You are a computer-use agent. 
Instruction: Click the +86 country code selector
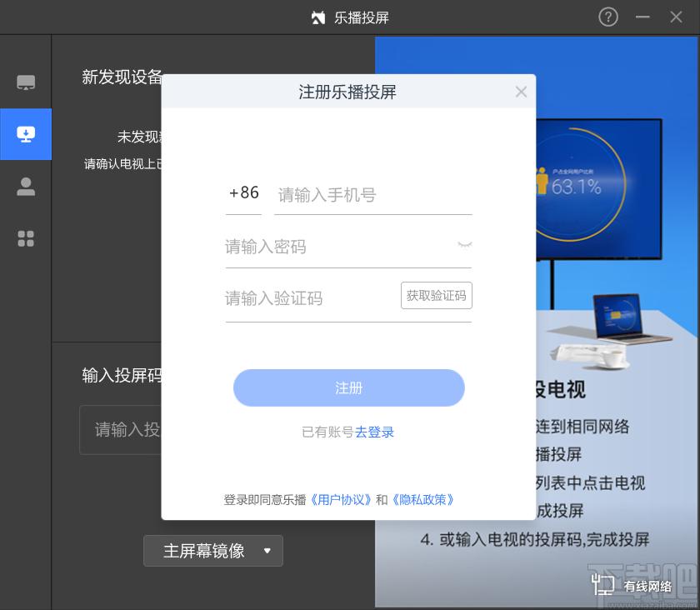pyautogui.click(x=243, y=193)
